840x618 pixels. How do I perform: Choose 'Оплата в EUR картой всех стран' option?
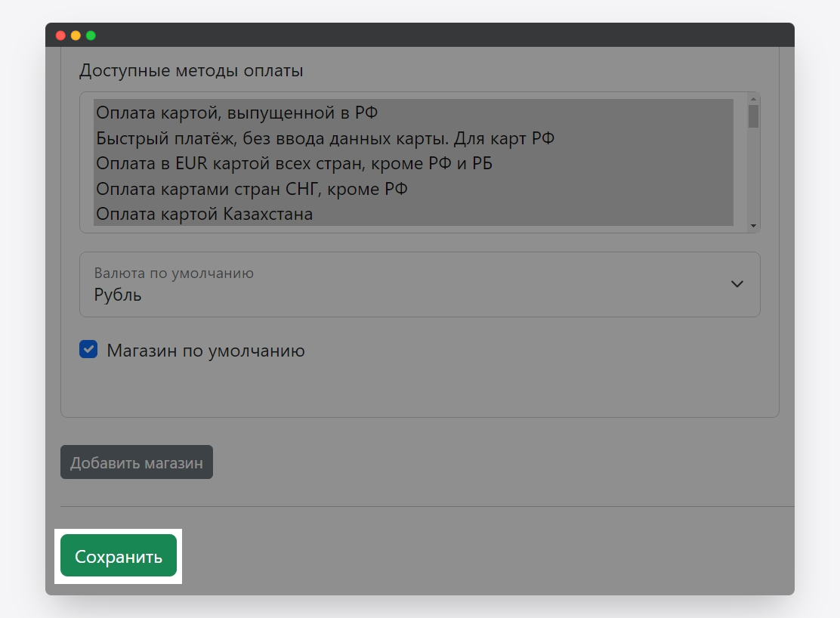click(x=294, y=163)
